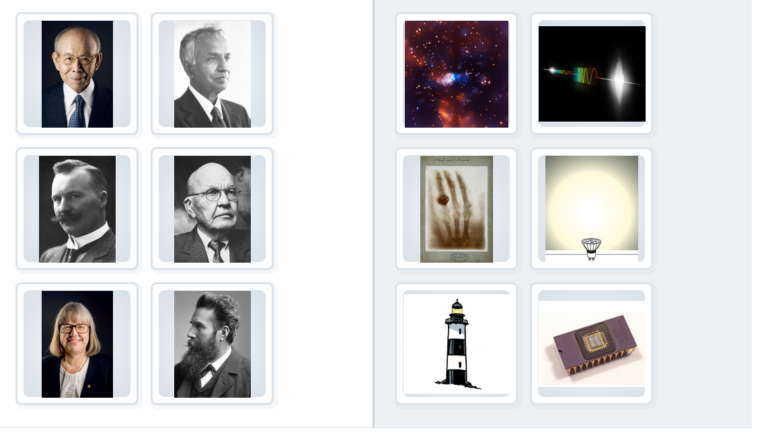Click the portrait of the man with handlebar mustache
This screenshot has height=436, width=768.
[x=77, y=209]
